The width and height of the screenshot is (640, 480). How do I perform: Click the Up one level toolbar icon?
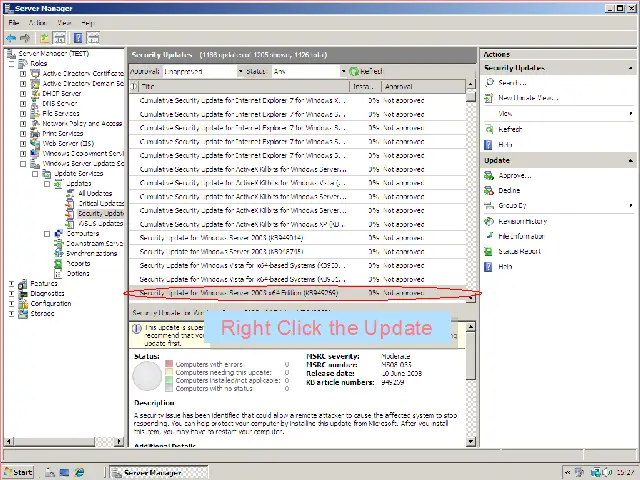pyautogui.click(x=44, y=38)
